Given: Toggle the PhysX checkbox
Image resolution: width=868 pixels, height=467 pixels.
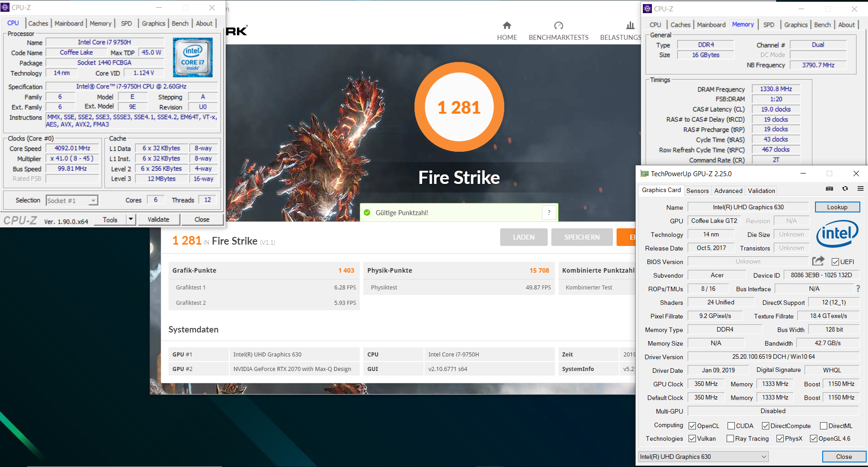Looking at the screenshot, I should coord(780,438).
